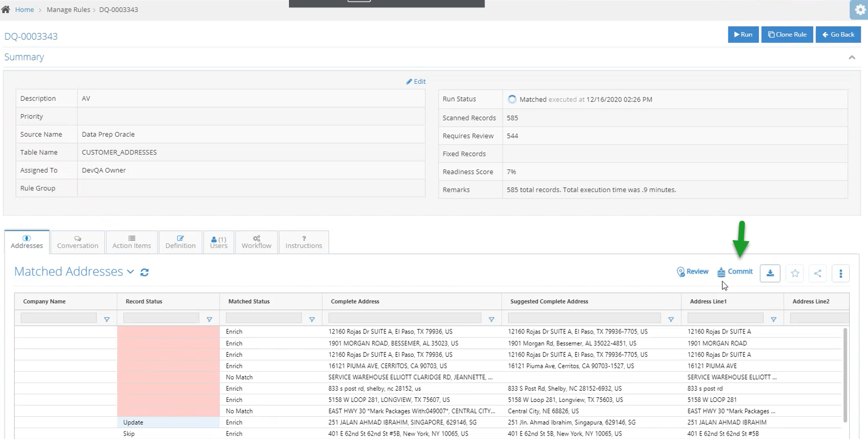Open the Workflow tab
868x439 pixels.
pos(256,242)
